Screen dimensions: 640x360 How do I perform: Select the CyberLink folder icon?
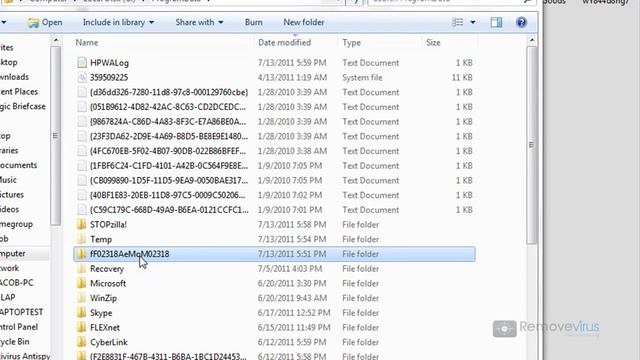coord(82,342)
